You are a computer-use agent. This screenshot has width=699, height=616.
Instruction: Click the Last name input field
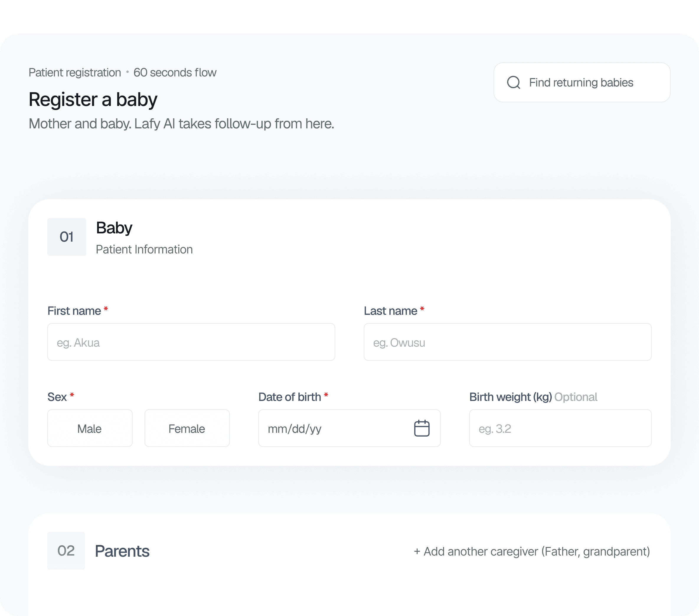click(x=507, y=342)
